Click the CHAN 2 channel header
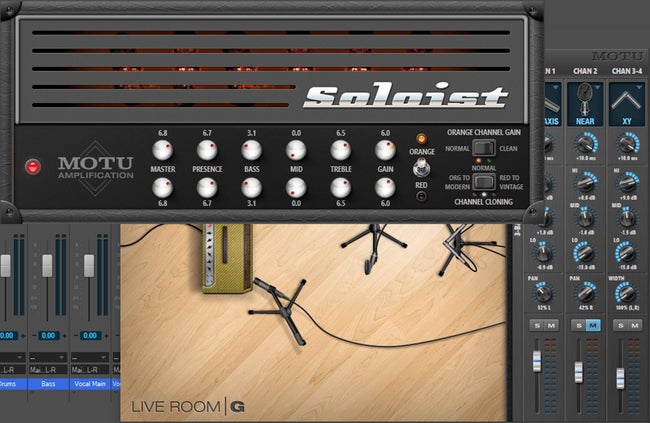This screenshot has width=650, height=423. click(x=585, y=71)
